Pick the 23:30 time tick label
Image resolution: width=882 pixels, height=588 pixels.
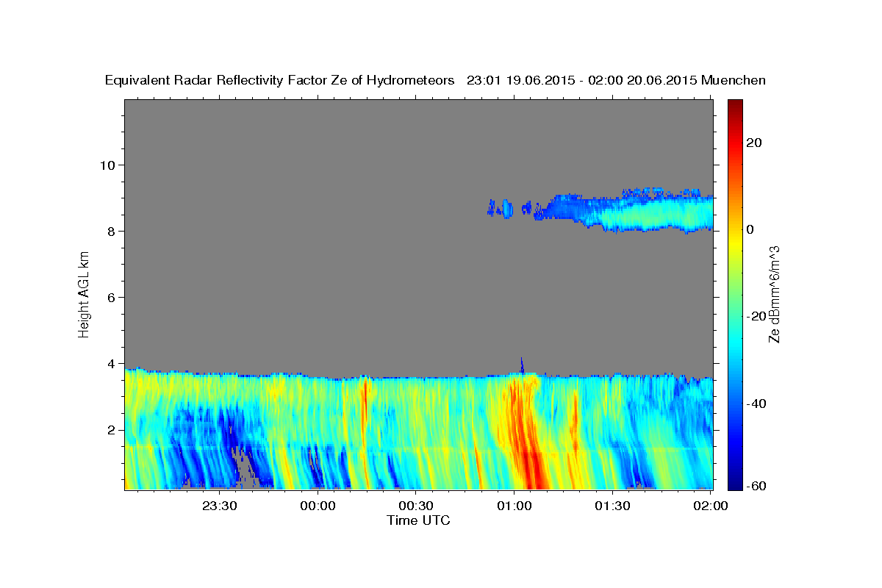pyautogui.click(x=219, y=506)
